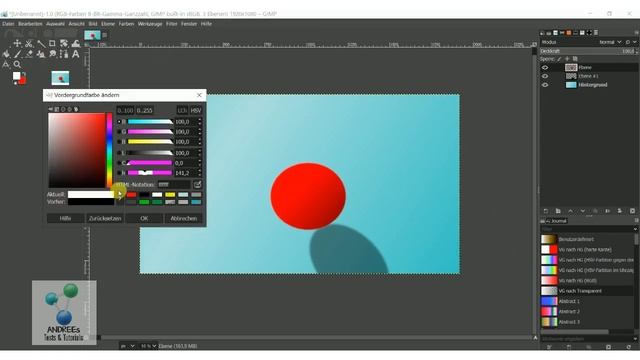Open the Filter menu
Viewport: 640px width, 360px height.
[171, 24]
